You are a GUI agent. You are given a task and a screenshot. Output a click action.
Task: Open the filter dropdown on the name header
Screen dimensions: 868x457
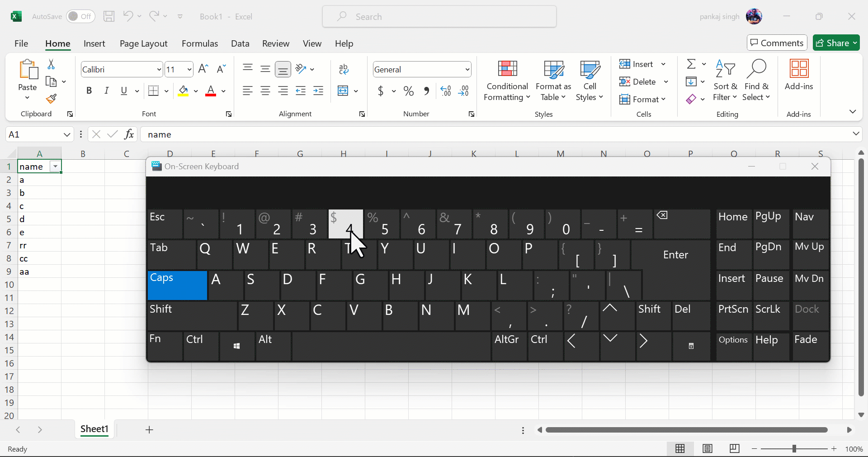pyautogui.click(x=55, y=167)
